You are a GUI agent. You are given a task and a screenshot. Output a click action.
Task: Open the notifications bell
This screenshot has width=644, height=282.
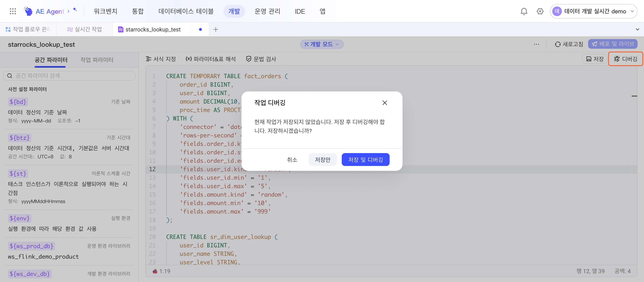[524, 11]
